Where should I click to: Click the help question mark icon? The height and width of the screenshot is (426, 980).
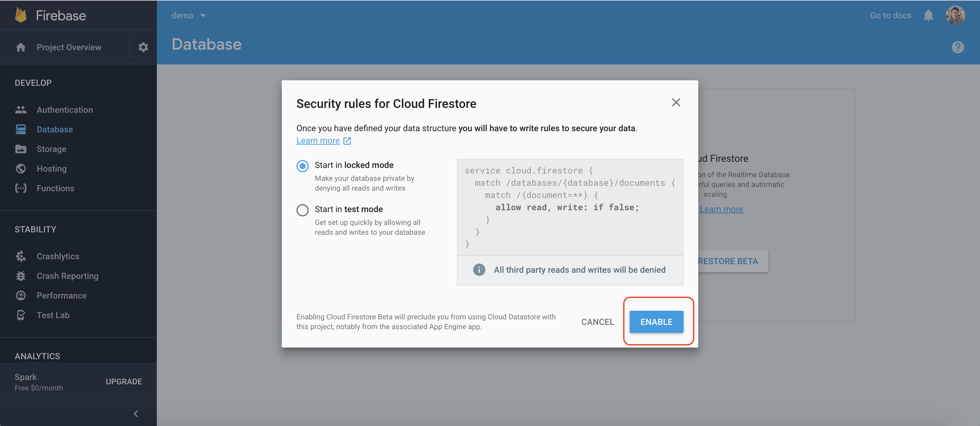tap(958, 47)
